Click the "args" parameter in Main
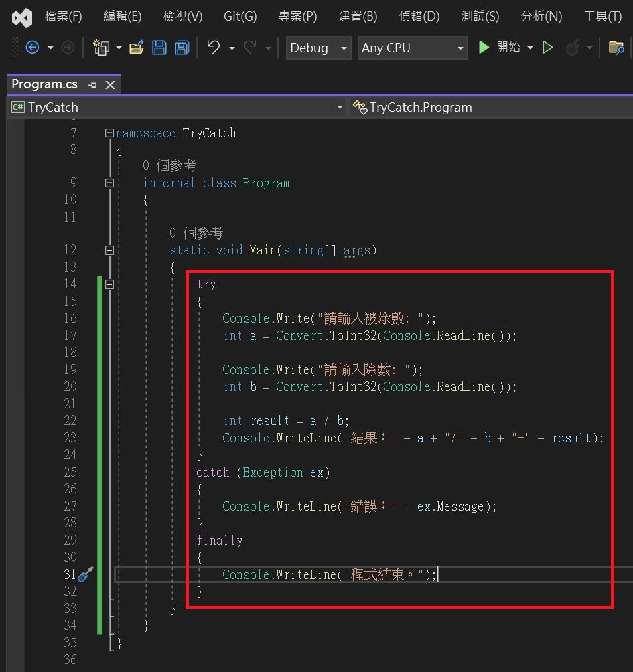Image resolution: width=633 pixels, height=672 pixels. tap(356, 250)
